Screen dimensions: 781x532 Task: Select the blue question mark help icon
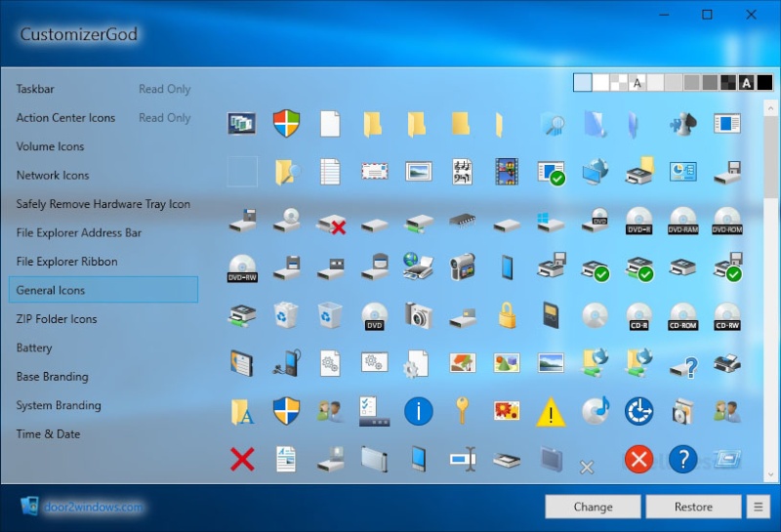(682, 459)
